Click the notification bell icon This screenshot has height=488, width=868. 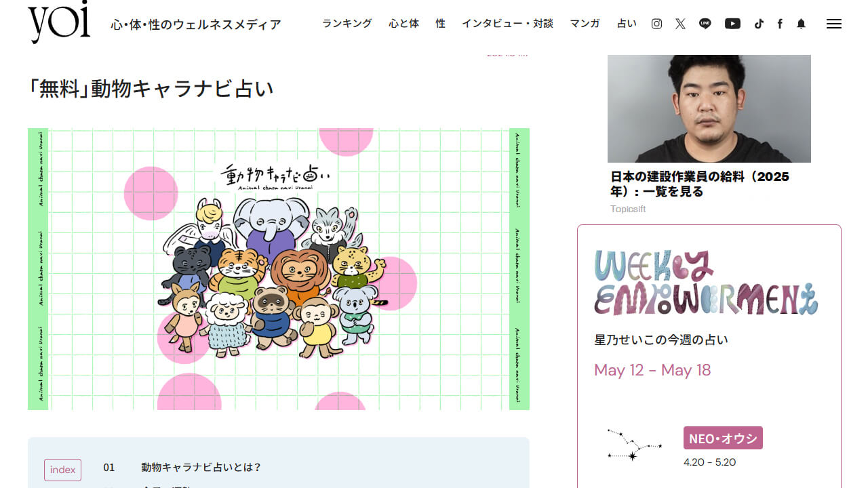pyautogui.click(x=801, y=24)
